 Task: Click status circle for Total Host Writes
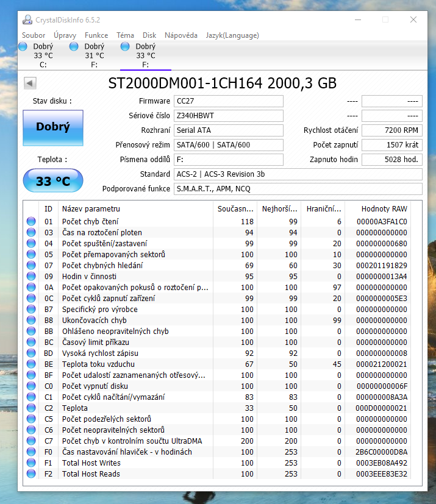tap(31, 463)
